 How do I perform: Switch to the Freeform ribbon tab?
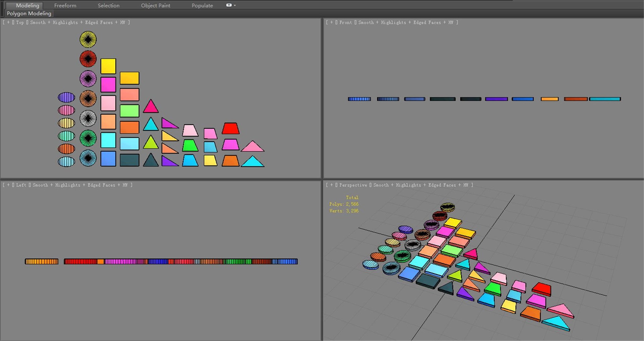point(65,5)
